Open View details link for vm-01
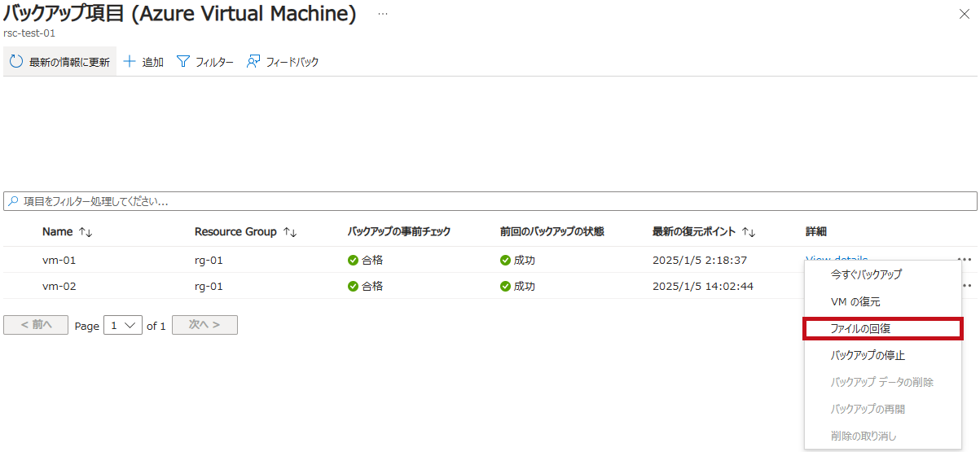The height and width of the screenshot is (452, 980). pos(837,260)
